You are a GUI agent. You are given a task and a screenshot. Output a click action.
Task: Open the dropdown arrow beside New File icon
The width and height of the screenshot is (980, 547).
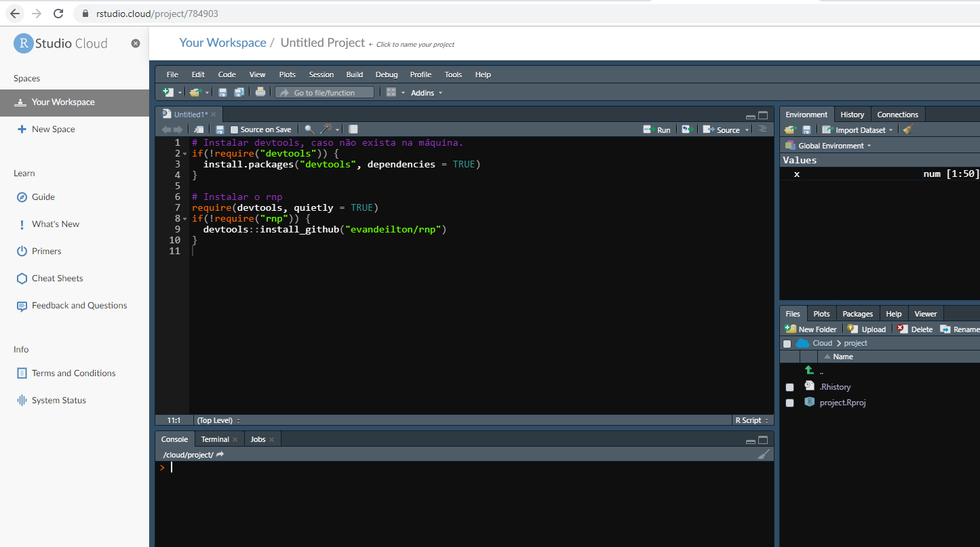(x=180, y=93)
